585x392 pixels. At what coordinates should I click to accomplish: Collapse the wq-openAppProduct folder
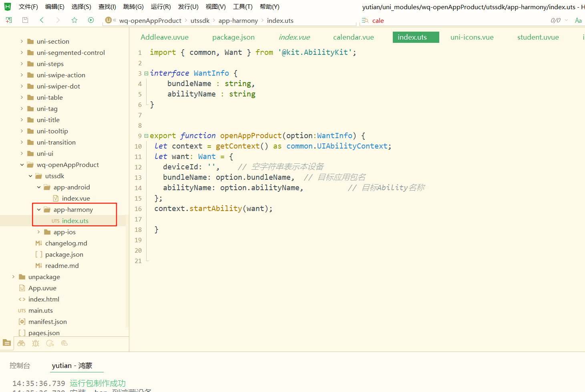click(22, 165)
